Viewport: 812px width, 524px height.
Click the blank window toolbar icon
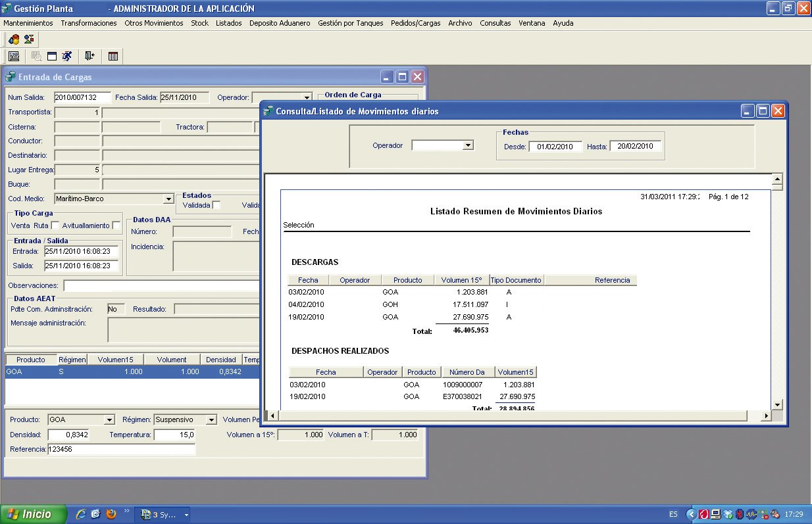click(x=52, y=57)
